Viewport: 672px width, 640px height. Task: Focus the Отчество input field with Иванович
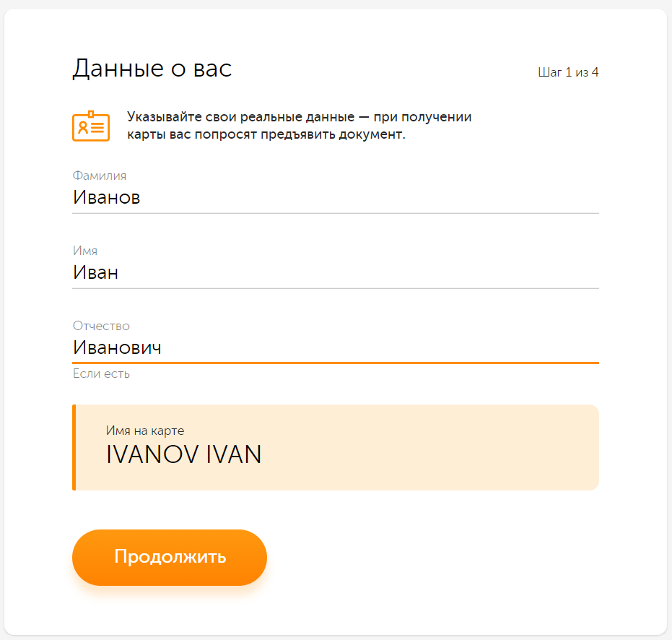point(335,348)
